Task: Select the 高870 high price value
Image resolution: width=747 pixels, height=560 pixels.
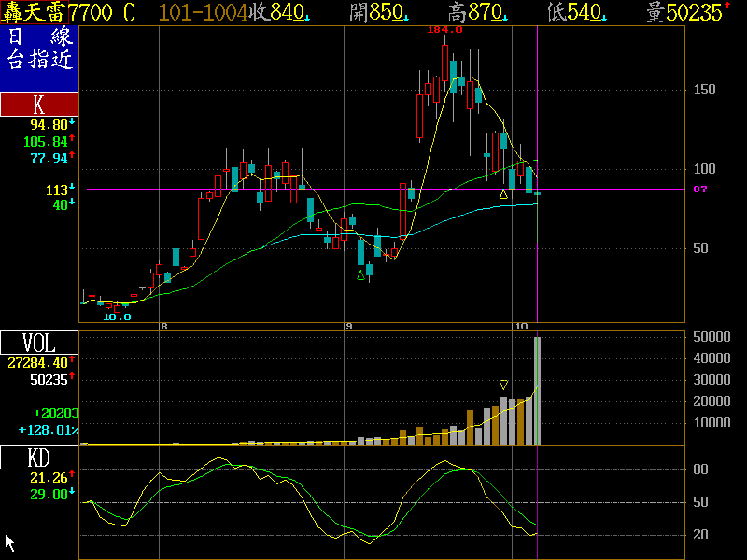Action: click(x=476, y=12)
